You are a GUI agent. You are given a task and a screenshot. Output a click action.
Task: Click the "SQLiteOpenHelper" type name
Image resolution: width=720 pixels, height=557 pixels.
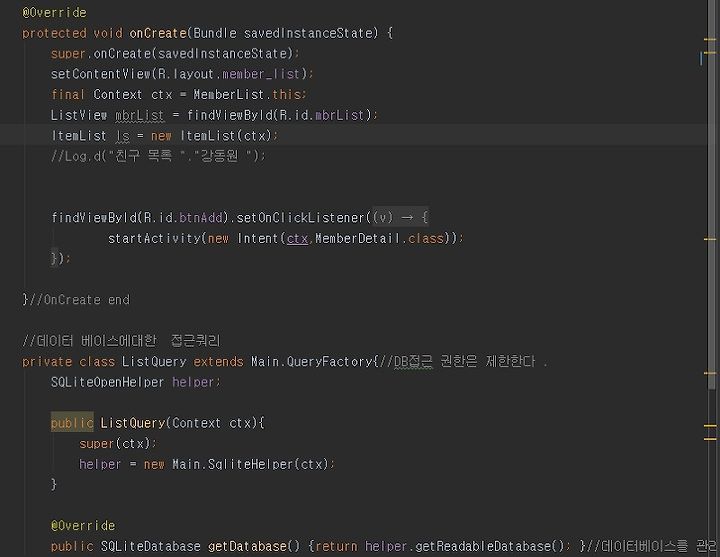107,382
